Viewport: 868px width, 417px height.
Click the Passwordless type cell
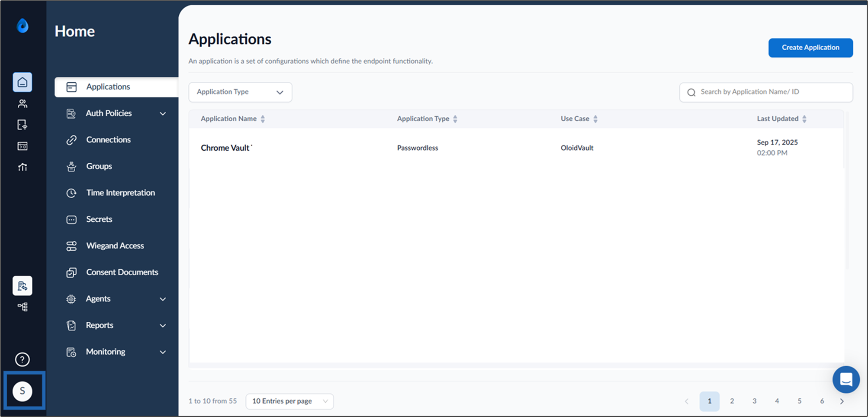[418, 148]
